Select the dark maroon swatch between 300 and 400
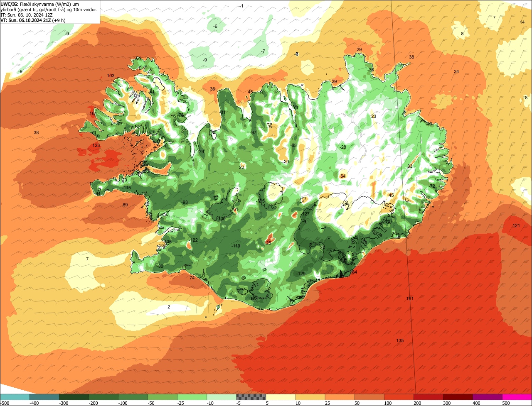Screen dimensions: 532x406 [x=458, y=397]
